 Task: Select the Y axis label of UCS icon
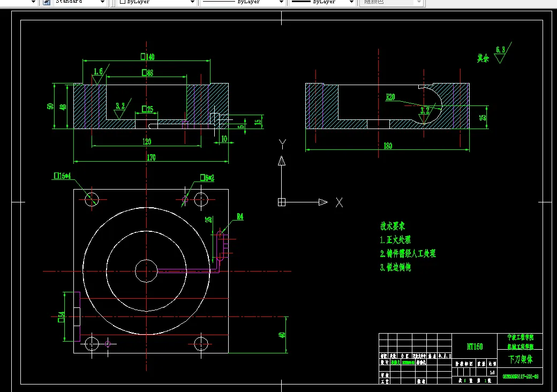pyautogui.click(x=282, y=144)
